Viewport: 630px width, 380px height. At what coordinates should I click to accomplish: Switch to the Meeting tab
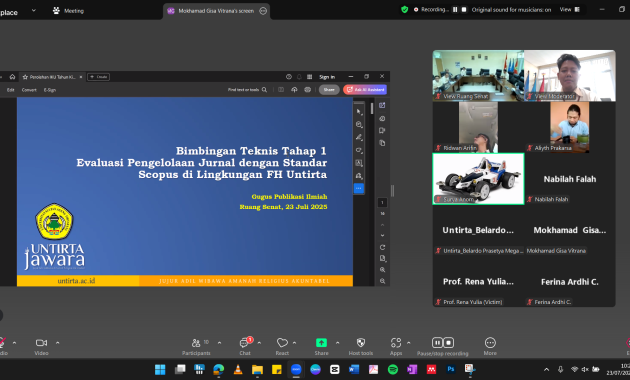click(68, 11)
